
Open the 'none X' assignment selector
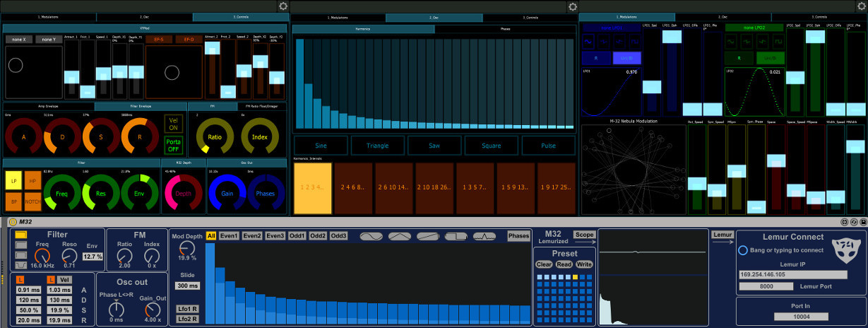click(x=19, y=40)
